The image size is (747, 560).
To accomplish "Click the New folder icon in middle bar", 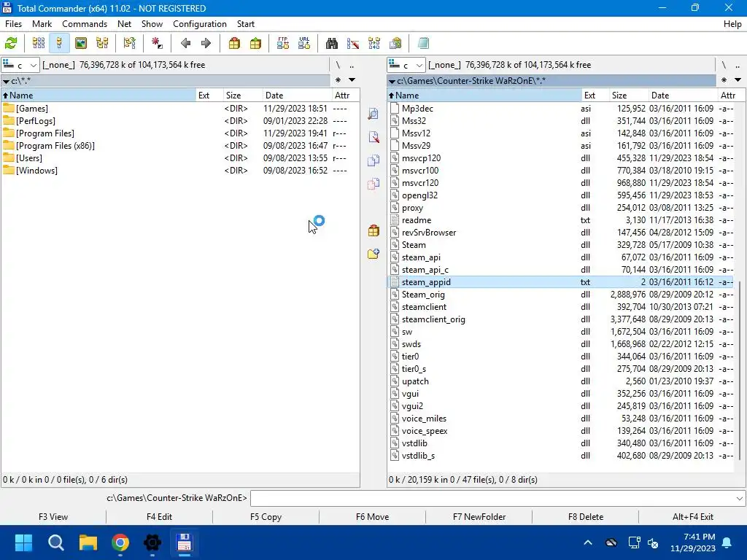I will click(x=373, y=254).
